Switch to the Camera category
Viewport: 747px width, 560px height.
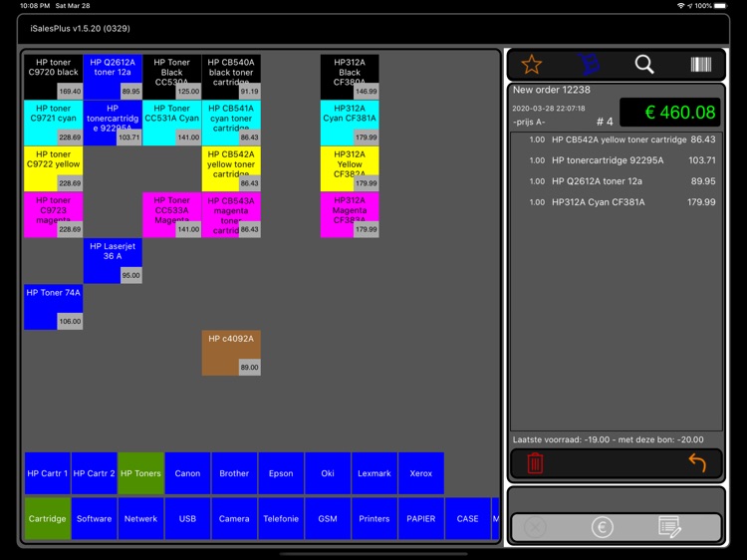click(x=234, y=518)
